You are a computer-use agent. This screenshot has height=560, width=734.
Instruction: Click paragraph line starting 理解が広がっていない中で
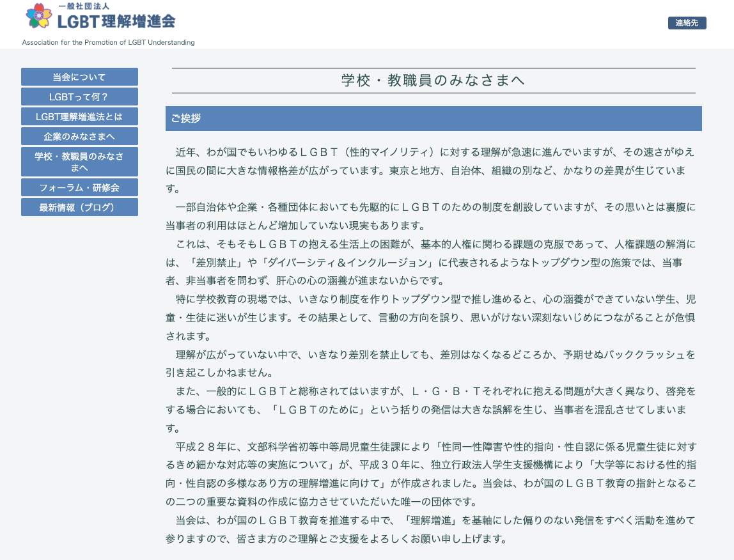435,354
